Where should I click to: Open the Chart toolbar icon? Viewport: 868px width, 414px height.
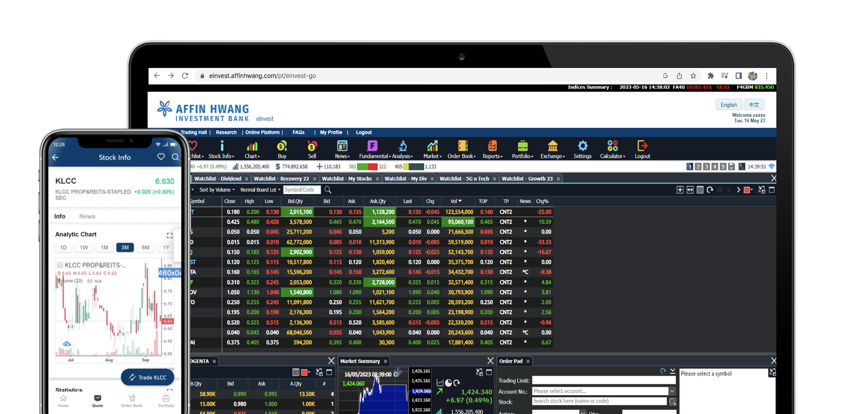coord(252,149)
